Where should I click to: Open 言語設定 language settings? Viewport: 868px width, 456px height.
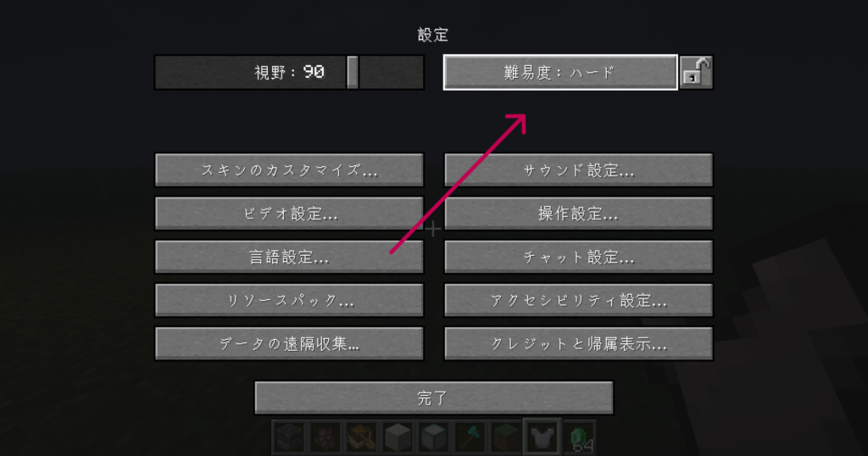click(289, 257)
